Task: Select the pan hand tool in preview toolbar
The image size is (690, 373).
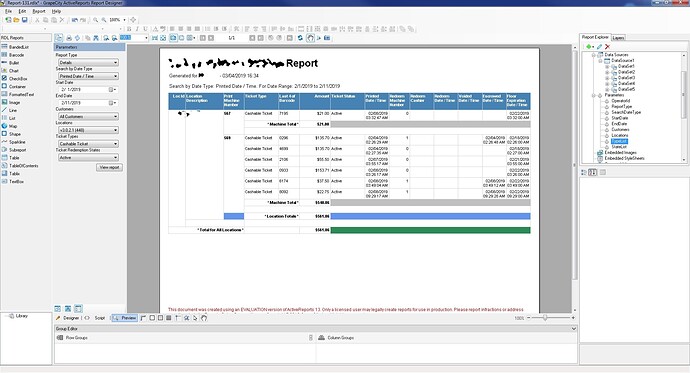Action: pyautogui.click(x=311, y=38)
